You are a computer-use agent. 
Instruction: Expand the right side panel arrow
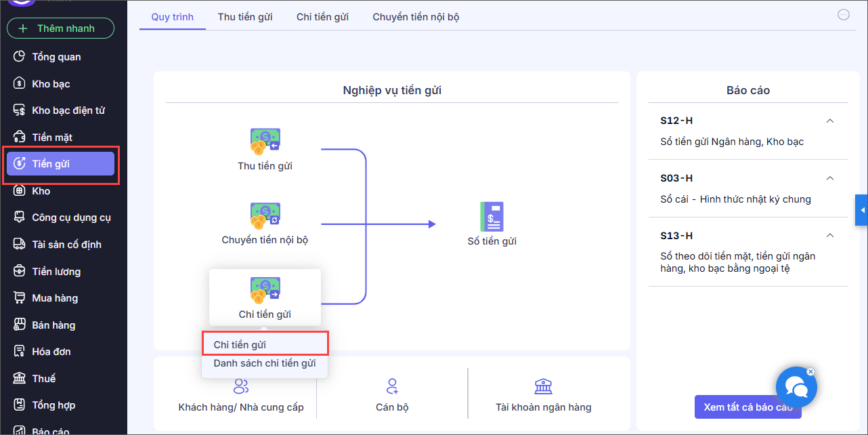click(862, 211)
